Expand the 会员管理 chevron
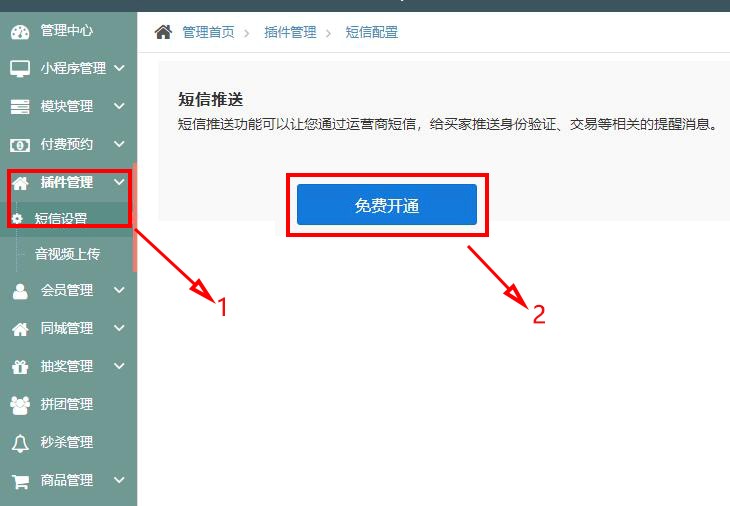Screen dimensions: 730x506 [x=119, y=290]
